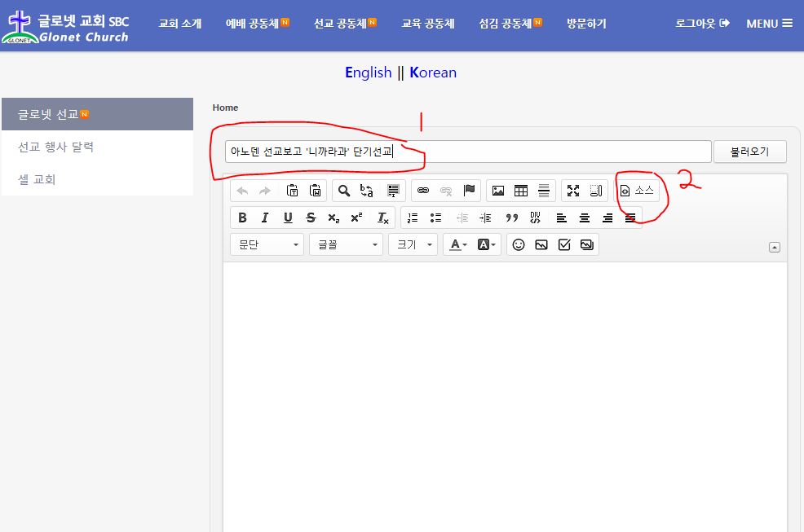Toggle underline formatting in editor
804x532 pixels.
click(288, 218)
